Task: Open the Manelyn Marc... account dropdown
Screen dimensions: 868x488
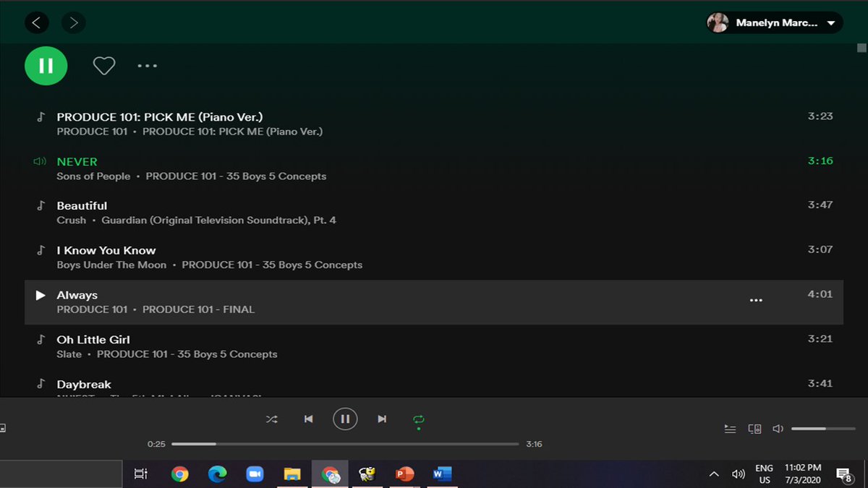Action: (x=775, y=23)
